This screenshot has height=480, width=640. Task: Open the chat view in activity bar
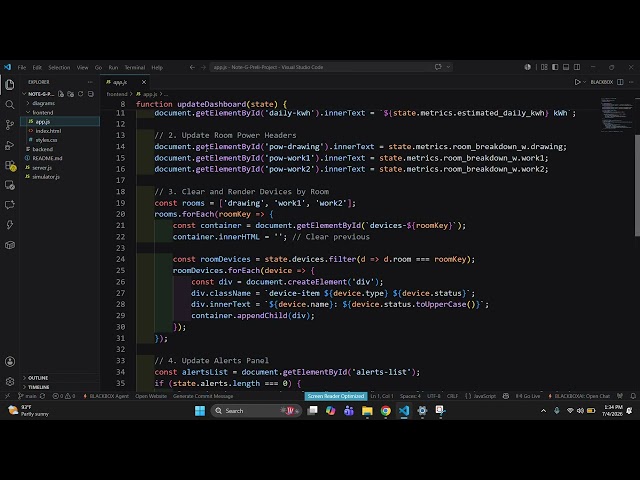click(10, 205)
